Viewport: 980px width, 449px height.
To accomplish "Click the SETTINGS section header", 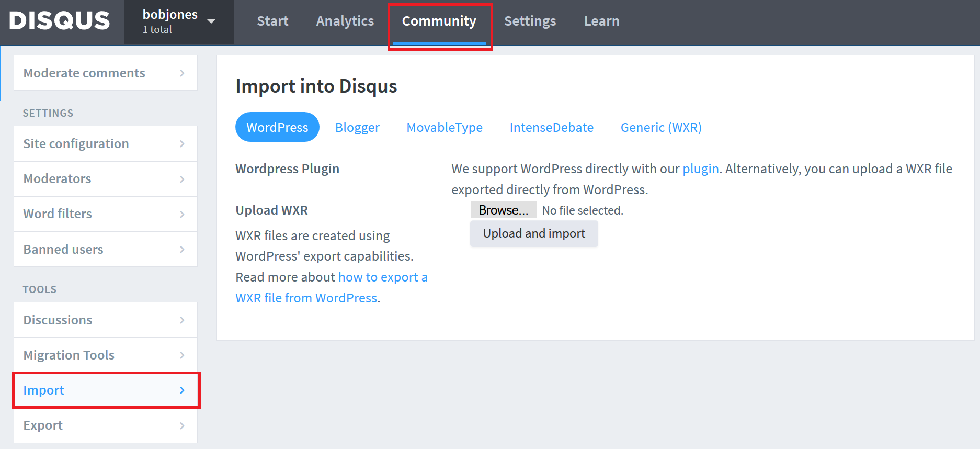I will click(x=48, y=113).
